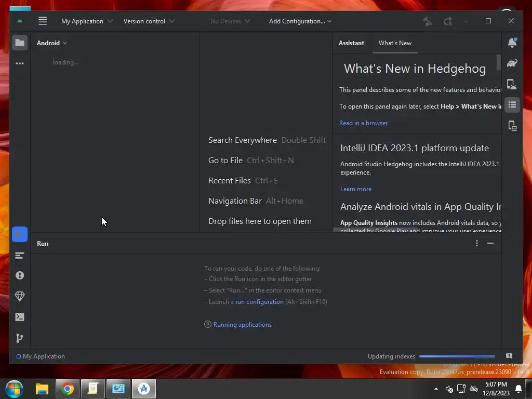
Task: Open the hamburger main menu
Action: (43, 21)
